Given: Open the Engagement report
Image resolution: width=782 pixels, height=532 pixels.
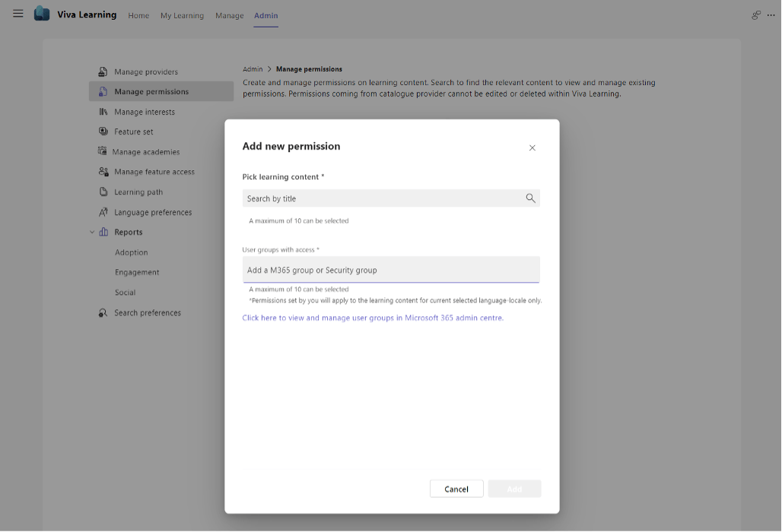Looking at the screenshot, I should click(x=137, y=273).
